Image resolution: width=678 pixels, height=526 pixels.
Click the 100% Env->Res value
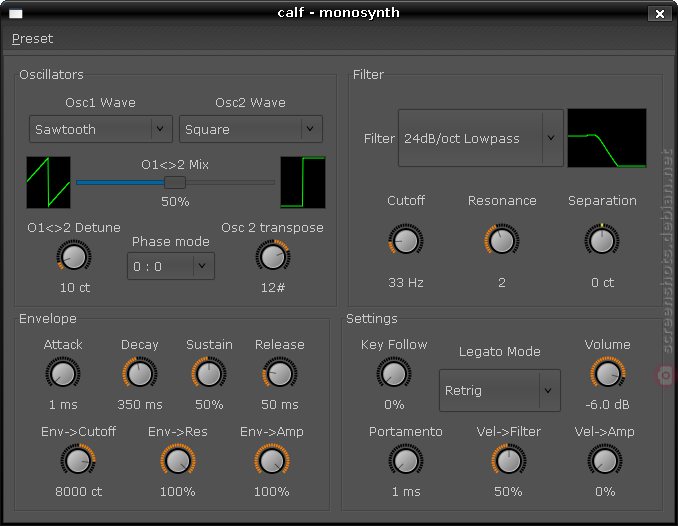[x=178, y=492]
